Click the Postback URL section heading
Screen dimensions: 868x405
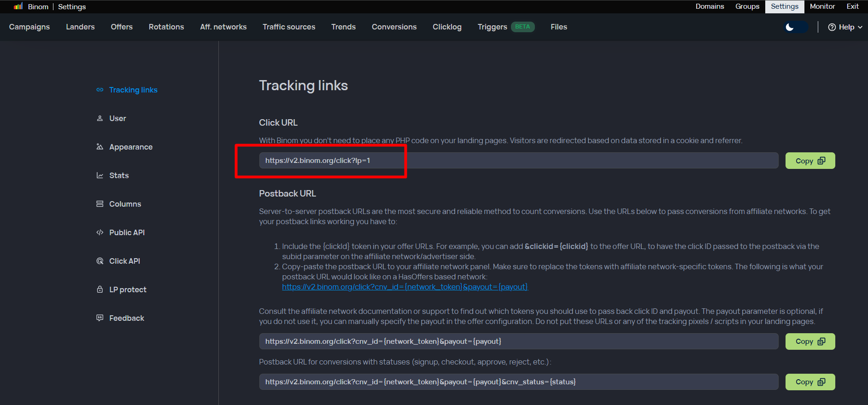(287, 193)
